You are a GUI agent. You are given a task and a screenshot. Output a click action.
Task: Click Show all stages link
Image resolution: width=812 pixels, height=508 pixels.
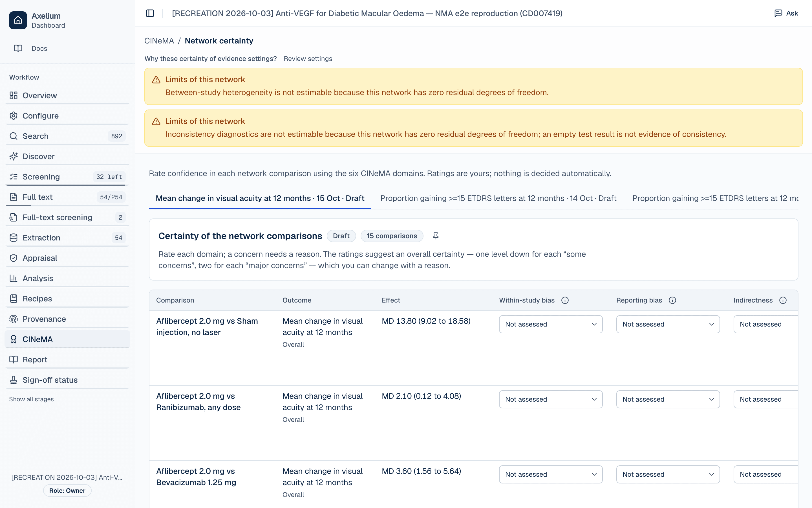tap(31, 399)
